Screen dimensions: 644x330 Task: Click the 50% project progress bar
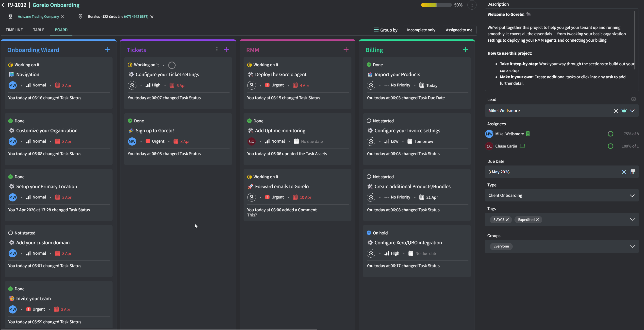point(436,5)
